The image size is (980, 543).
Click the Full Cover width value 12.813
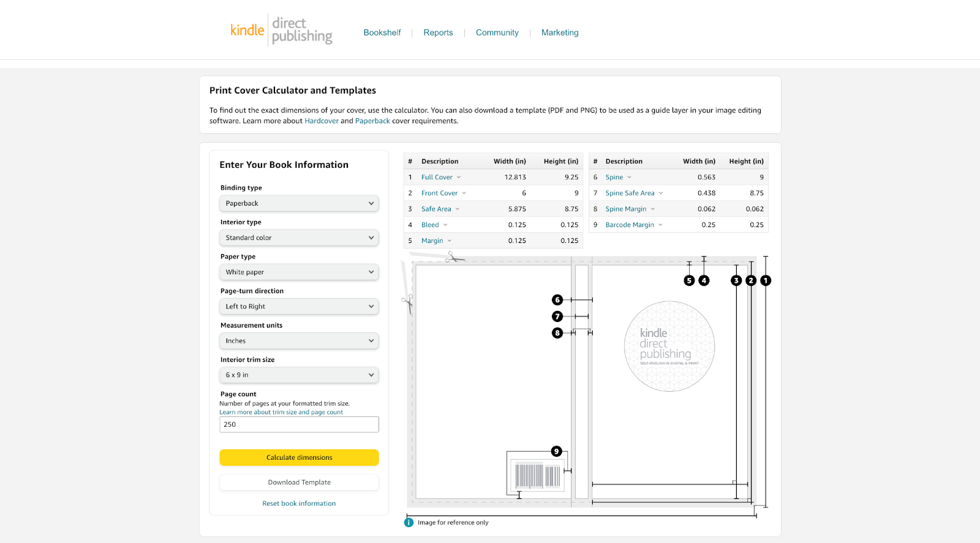[x=515, y=177]
